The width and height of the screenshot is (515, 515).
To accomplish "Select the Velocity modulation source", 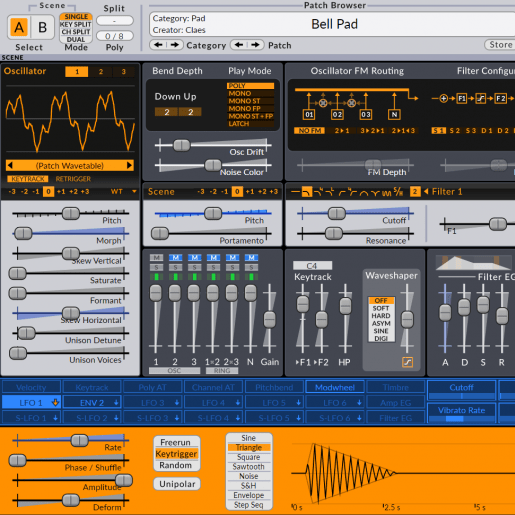I will click(31, 387).
